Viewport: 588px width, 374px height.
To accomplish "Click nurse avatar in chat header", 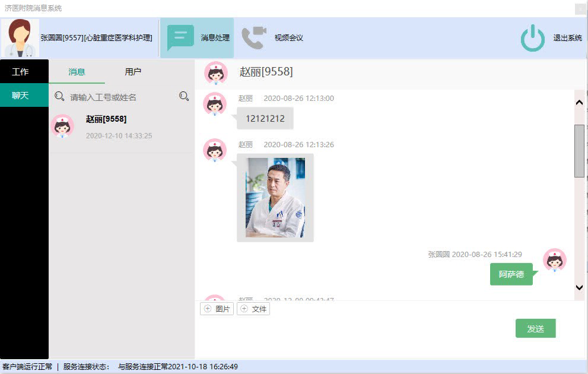I will [x=215, y=73].
